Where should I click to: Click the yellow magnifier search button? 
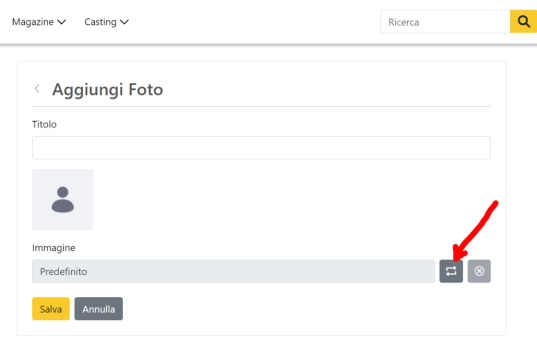pos(523,22)
